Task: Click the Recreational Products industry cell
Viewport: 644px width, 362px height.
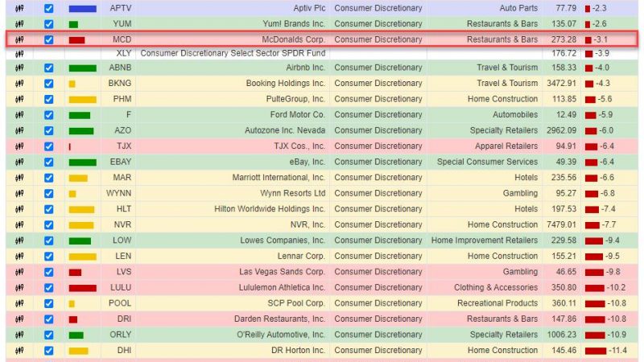Action: (497, 303)
